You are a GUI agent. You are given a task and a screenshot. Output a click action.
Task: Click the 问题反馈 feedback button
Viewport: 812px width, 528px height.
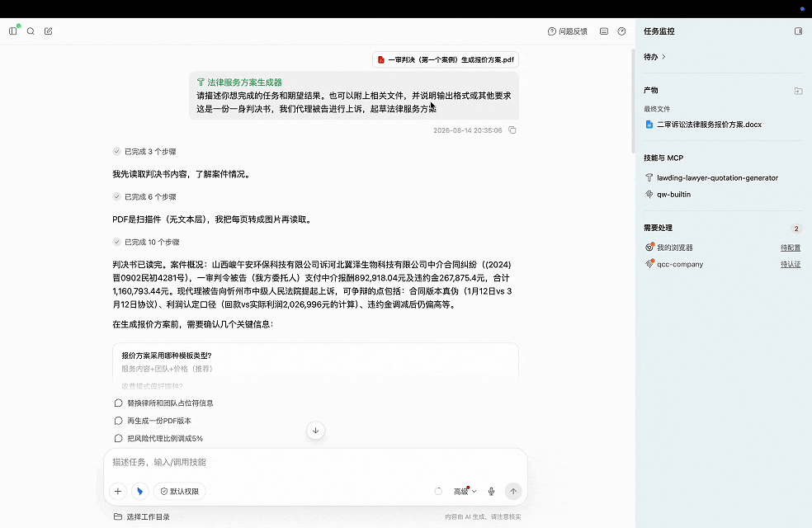(x=568, y=31)
